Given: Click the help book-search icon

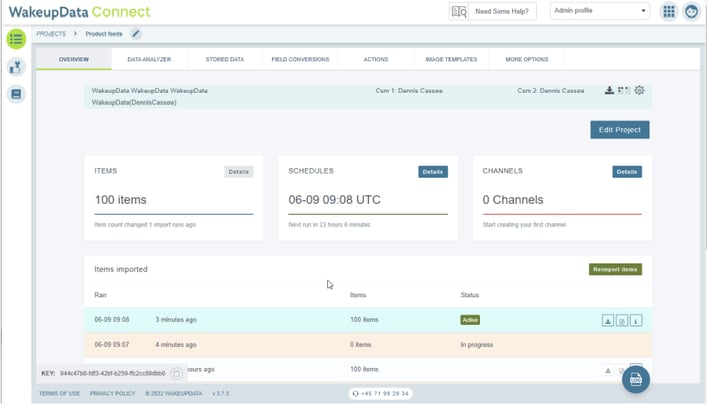Looking at the screenshot, I should (459, 11).
